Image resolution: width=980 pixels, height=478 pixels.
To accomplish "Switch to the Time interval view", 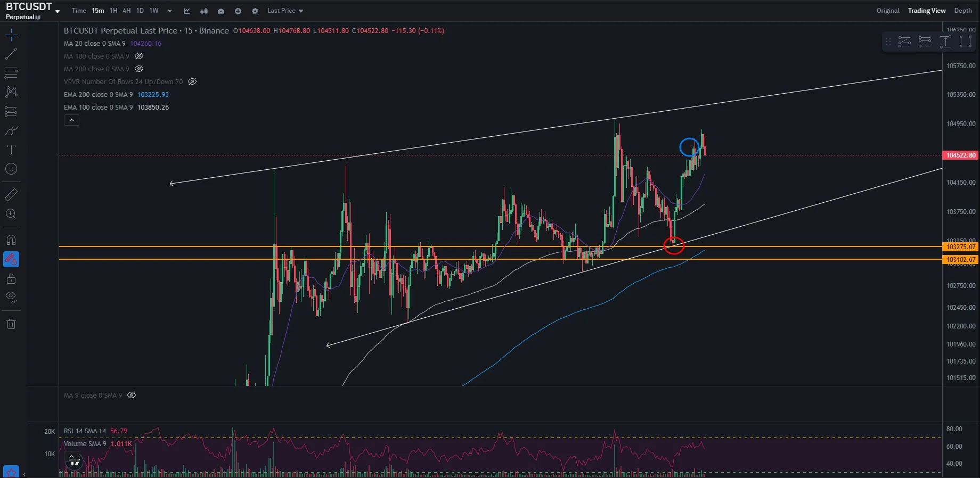I will click(x=79, y=11).
